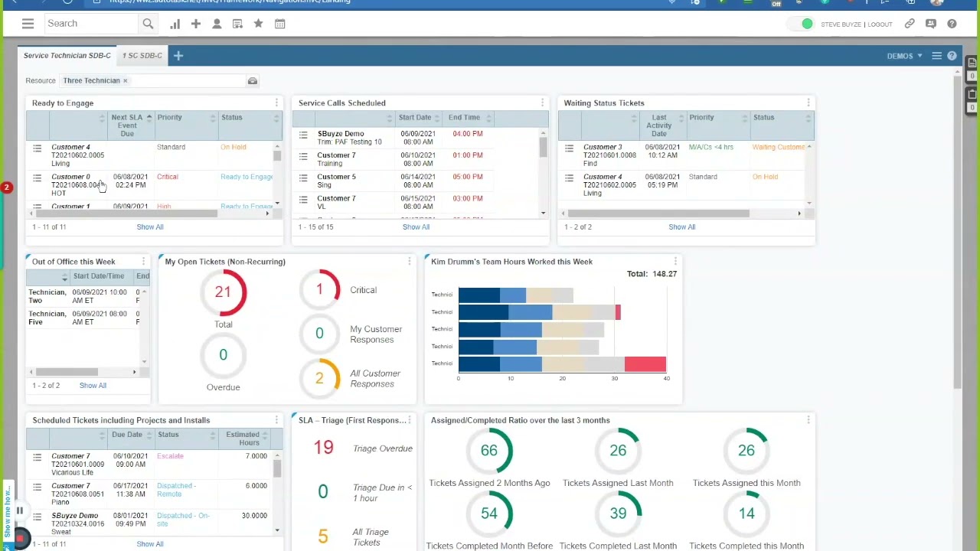980x551 pixels.
Task: Open row menu for Customer 4 ticket in Ready to Engage
Action: click(x=37, y=148)
